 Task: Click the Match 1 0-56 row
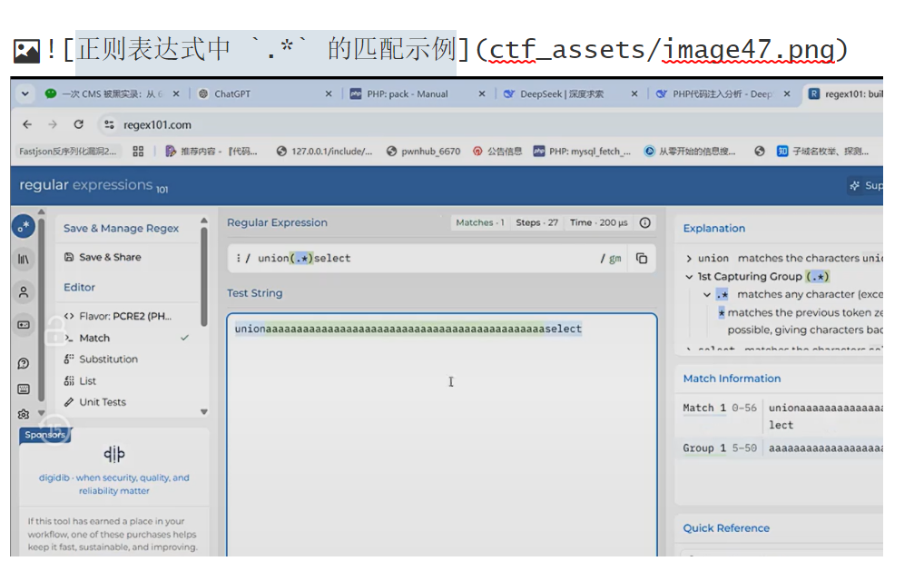click(782, 416)
